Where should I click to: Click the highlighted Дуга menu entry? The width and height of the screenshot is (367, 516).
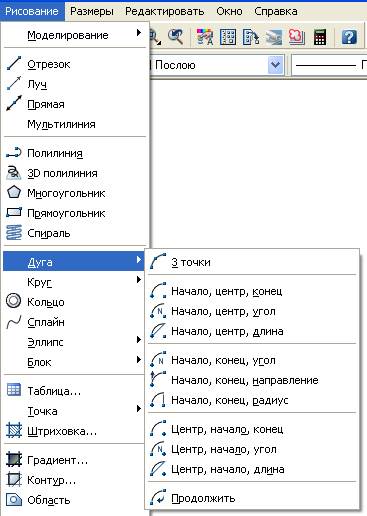[x=74, y=262]
